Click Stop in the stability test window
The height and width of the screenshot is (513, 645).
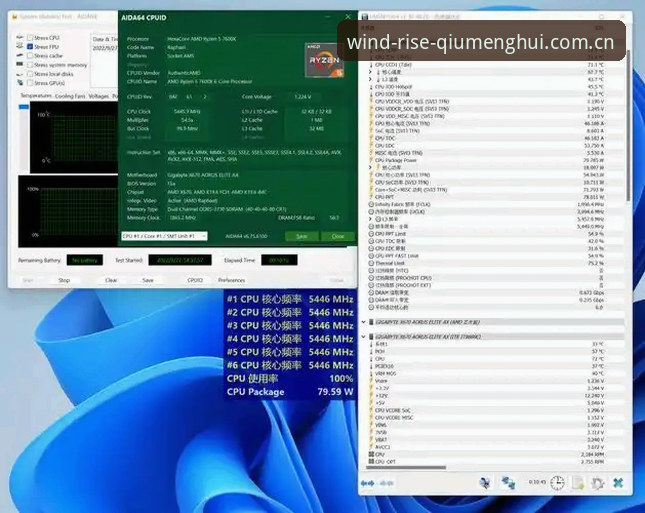(x=64, y=280)
